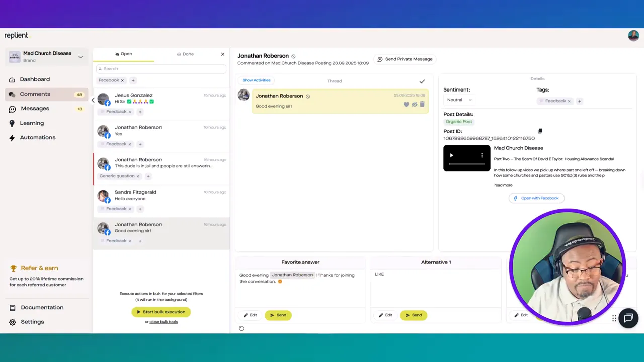This screenshot has width=644, height=362.
Task: Open with Facebook
Action: coord(536,198)
